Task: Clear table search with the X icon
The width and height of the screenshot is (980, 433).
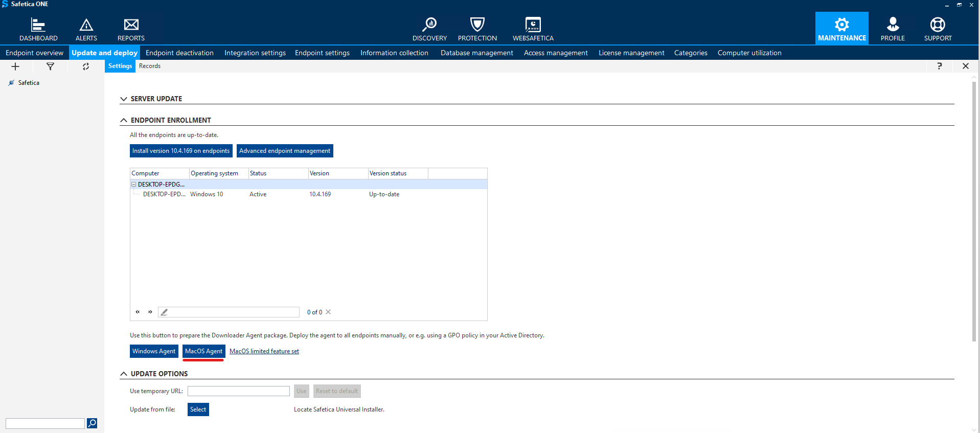Action: [x=328, y=312]
